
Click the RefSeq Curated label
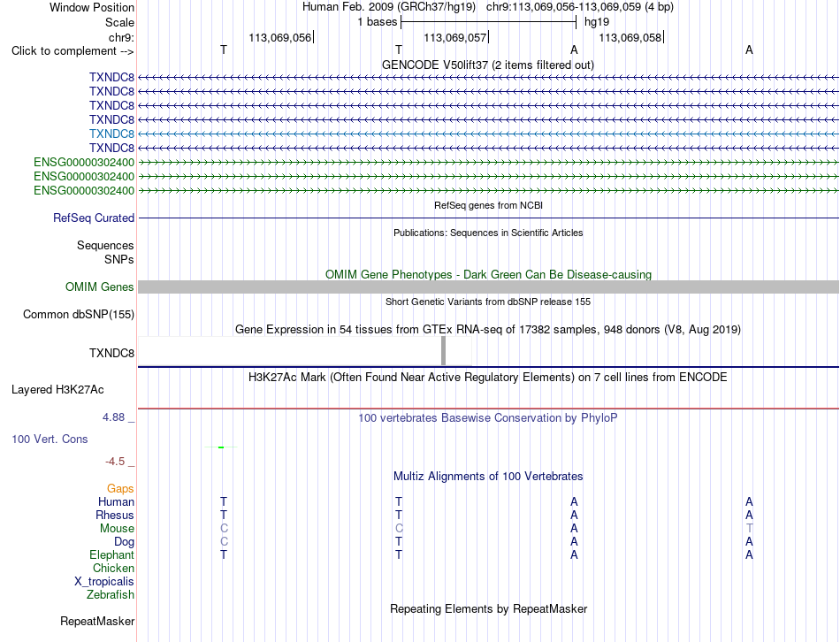coord(93,218)
